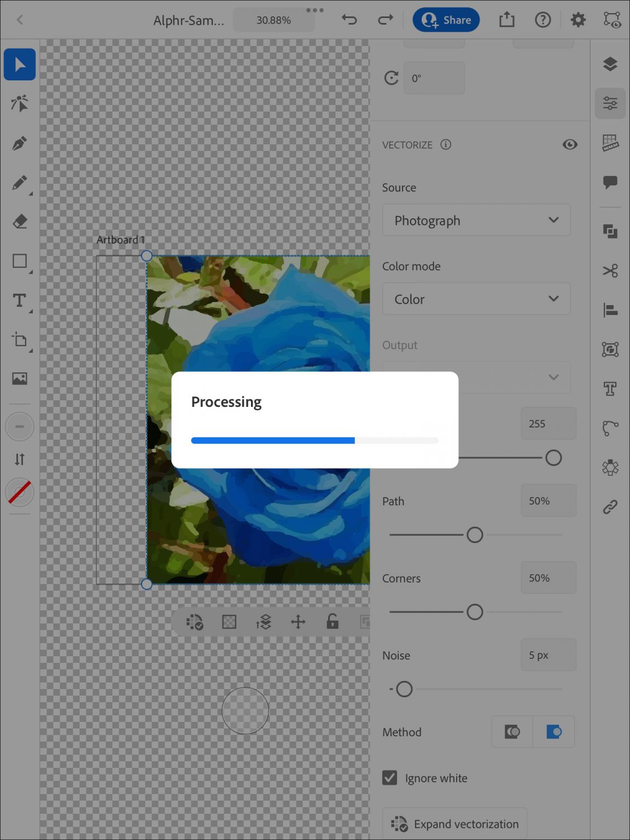Tap the zoom percentage field showing 30.88%
This screenshot has height=840, width=630.
point(273,20)
